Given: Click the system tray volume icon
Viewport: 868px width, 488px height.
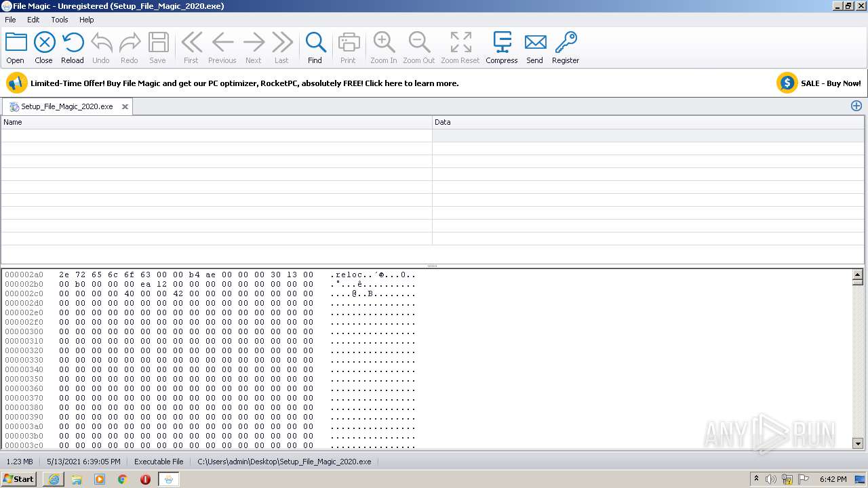Looking at the screenshot, I should click(x=771, y=479).
